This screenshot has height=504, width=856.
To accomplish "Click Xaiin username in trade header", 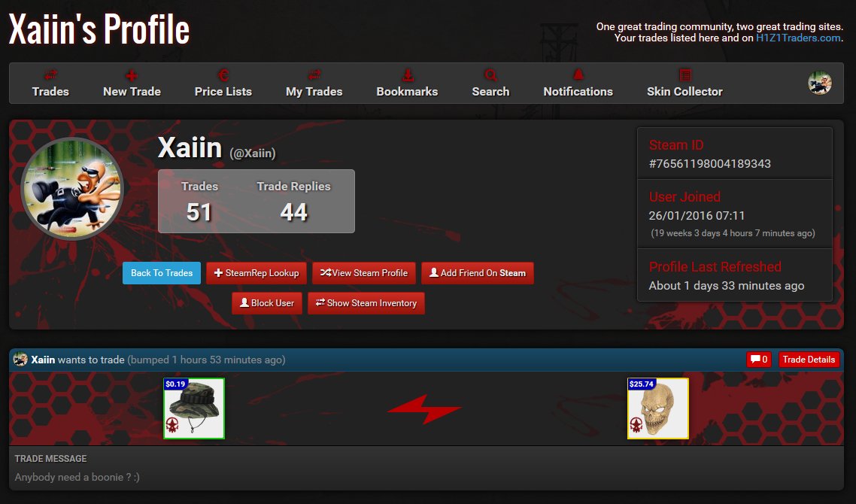I will pyautogui.click(x=43, y=360).
